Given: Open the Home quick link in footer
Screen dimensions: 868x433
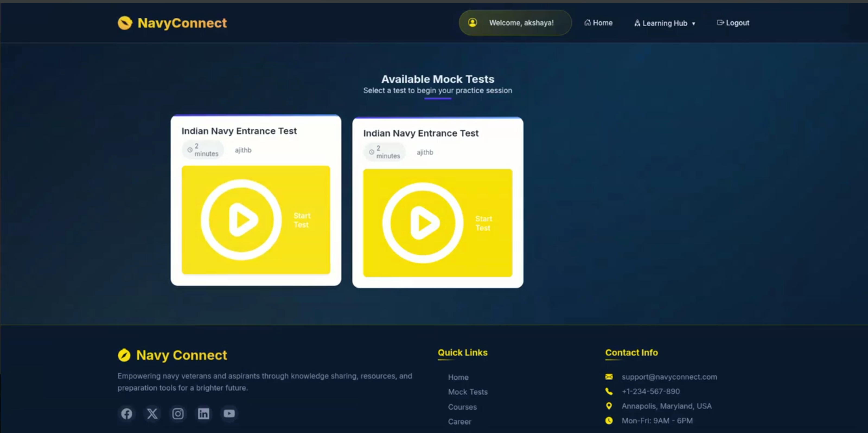Looking at the screenshot, I should pos(458,377).
